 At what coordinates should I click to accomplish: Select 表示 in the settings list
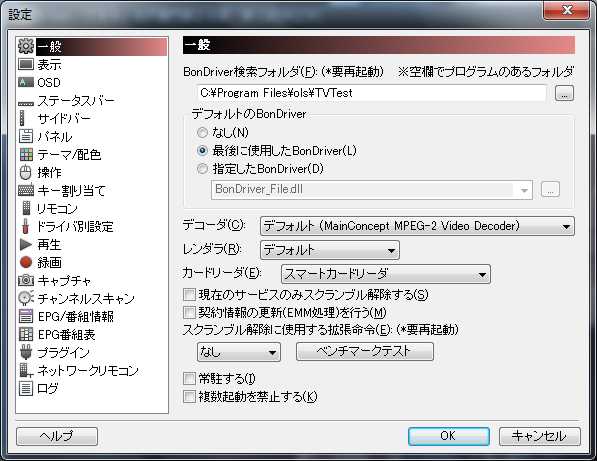click(49, 64)
